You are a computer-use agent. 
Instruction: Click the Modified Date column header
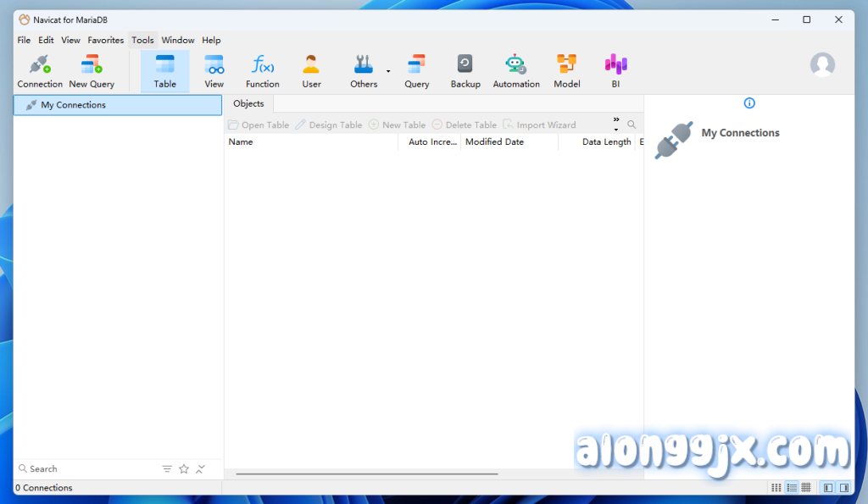click(x=494, y=142)
